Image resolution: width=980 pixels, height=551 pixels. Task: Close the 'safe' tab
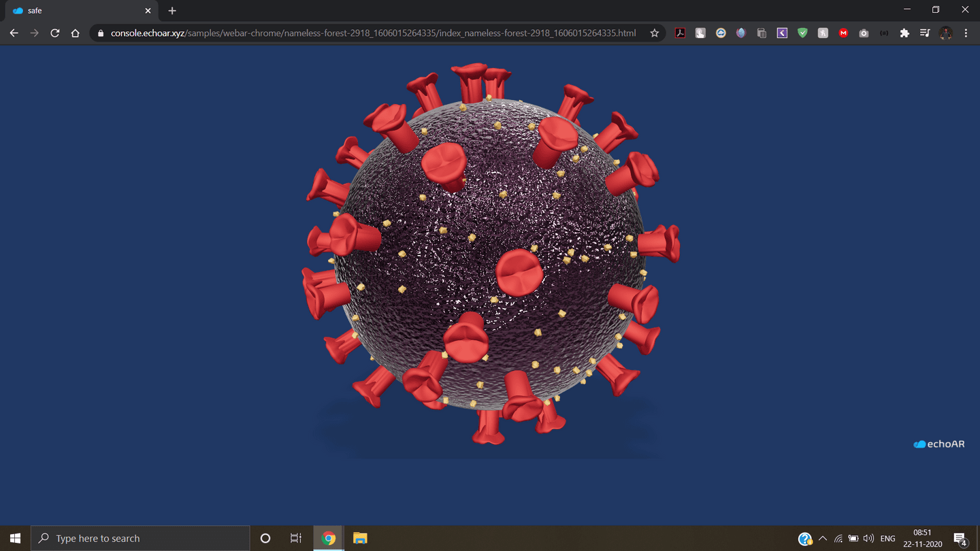click(x=148, y=11)
